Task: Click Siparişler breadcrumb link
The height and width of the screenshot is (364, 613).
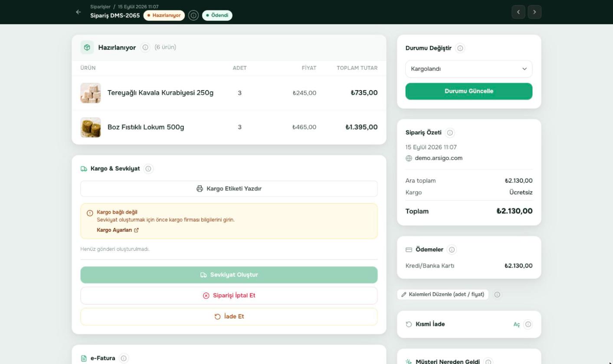Action: point(100,7)
